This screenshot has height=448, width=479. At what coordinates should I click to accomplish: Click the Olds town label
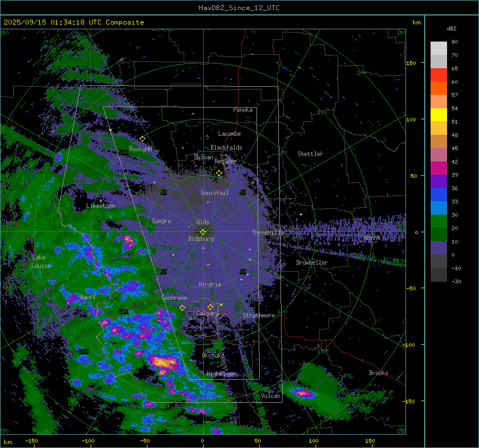click(203, 222)
